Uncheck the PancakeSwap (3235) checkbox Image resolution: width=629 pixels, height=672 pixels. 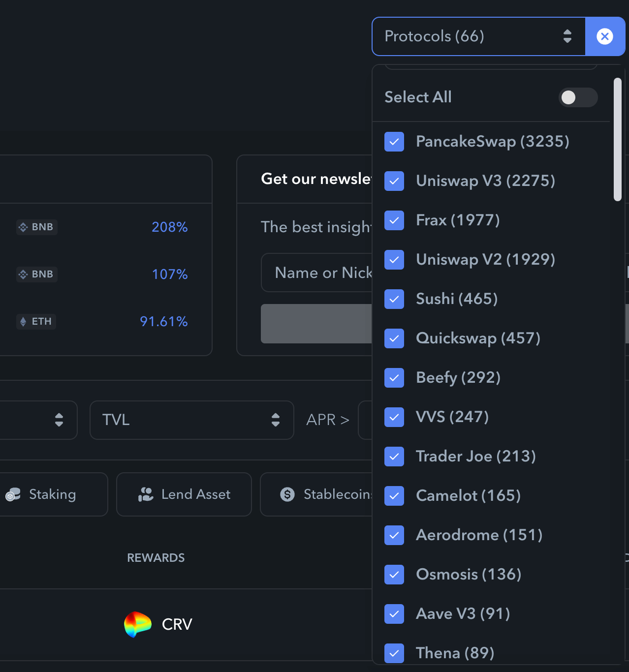(394, 142)
